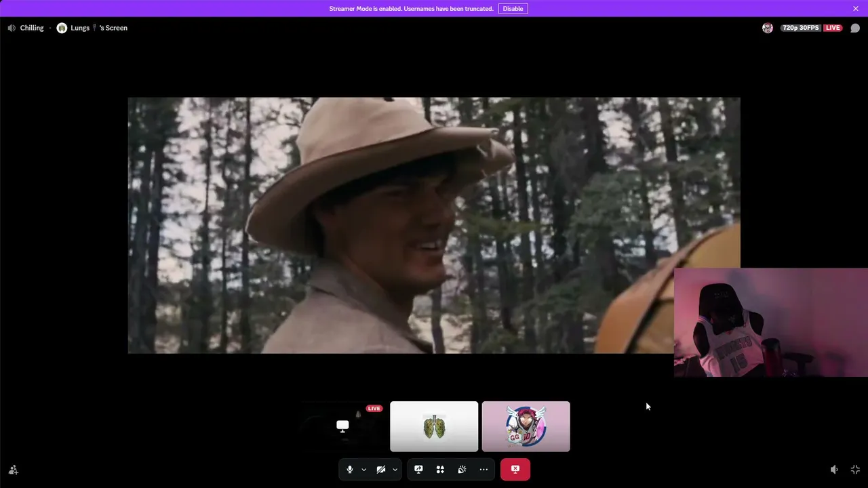This screenshot has height=488, width=868.
Task: Open the More options menu
Action: 484,469
